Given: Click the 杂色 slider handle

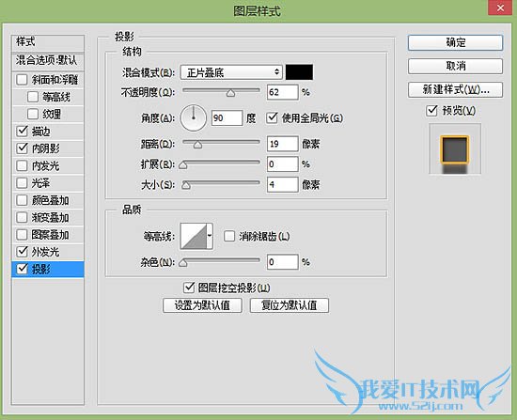Looking at the screenshot, I should (183, 263).
